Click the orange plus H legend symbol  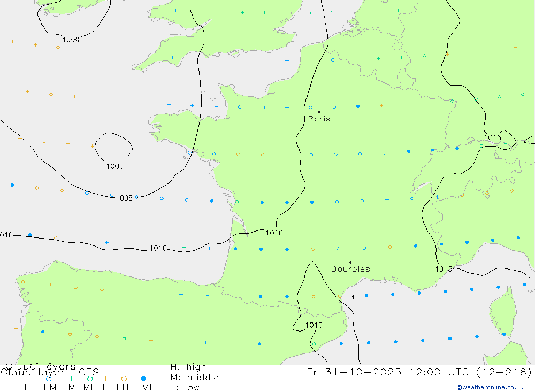pos(105,379)
